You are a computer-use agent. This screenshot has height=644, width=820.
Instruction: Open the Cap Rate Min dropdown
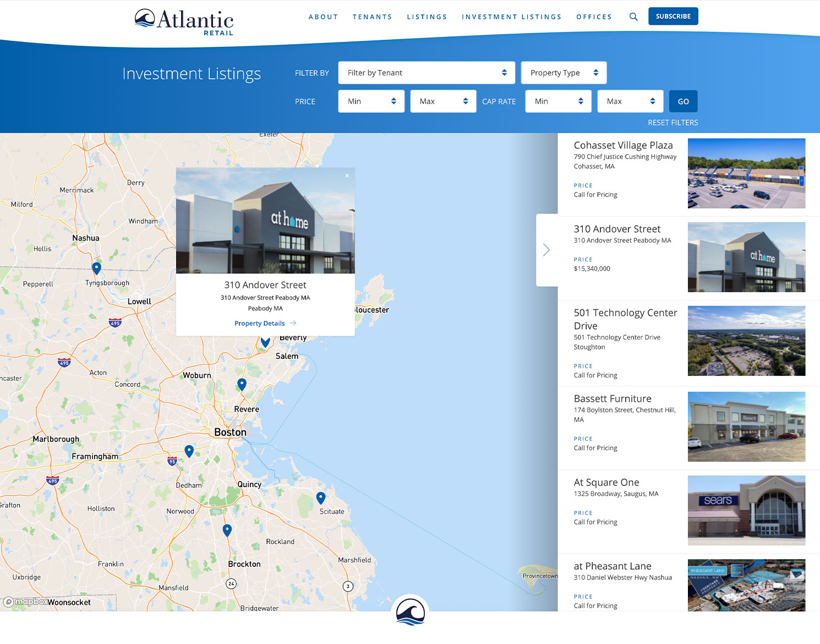(558, 101)
